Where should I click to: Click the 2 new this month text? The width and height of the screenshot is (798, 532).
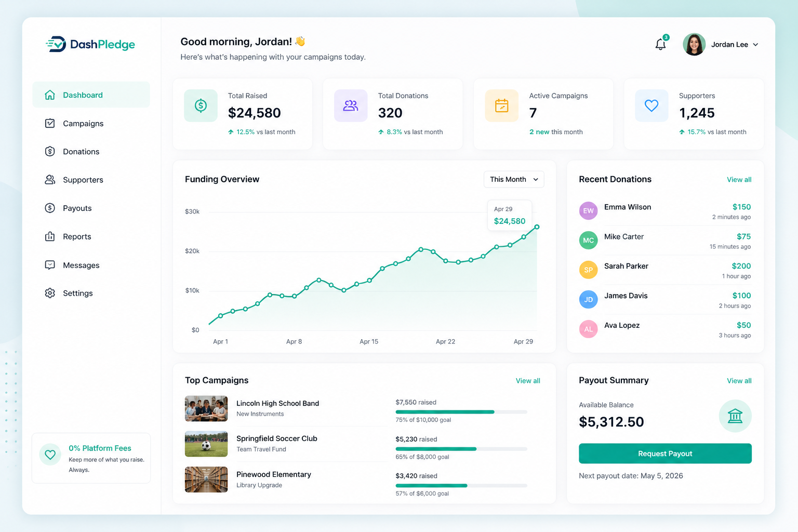(556, 132)
